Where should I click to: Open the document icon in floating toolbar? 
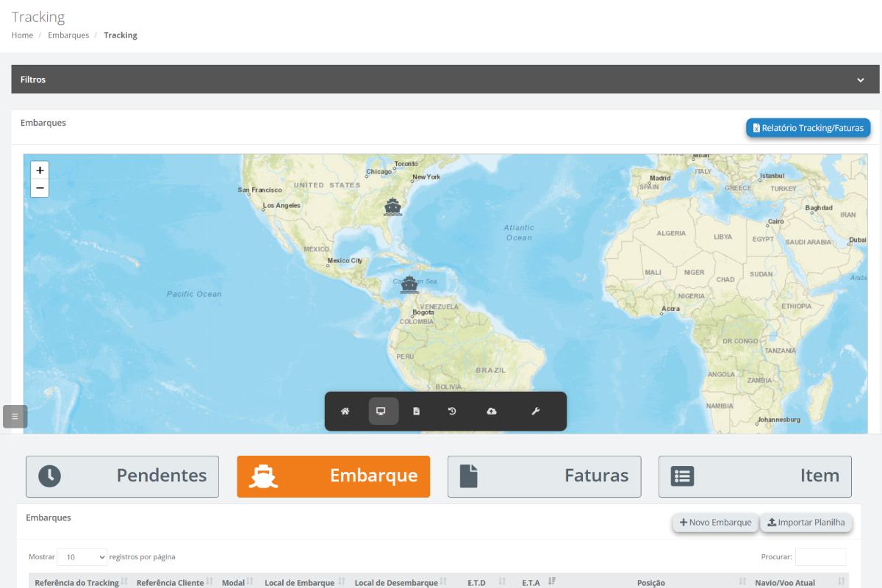coord(417,412)
